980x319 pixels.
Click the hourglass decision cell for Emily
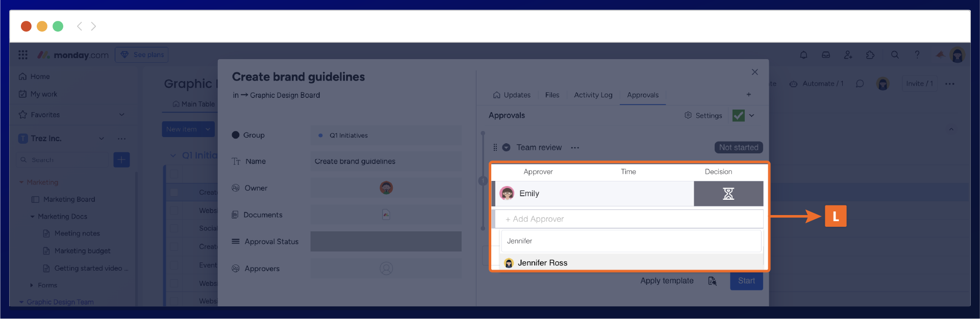(728, 194)
